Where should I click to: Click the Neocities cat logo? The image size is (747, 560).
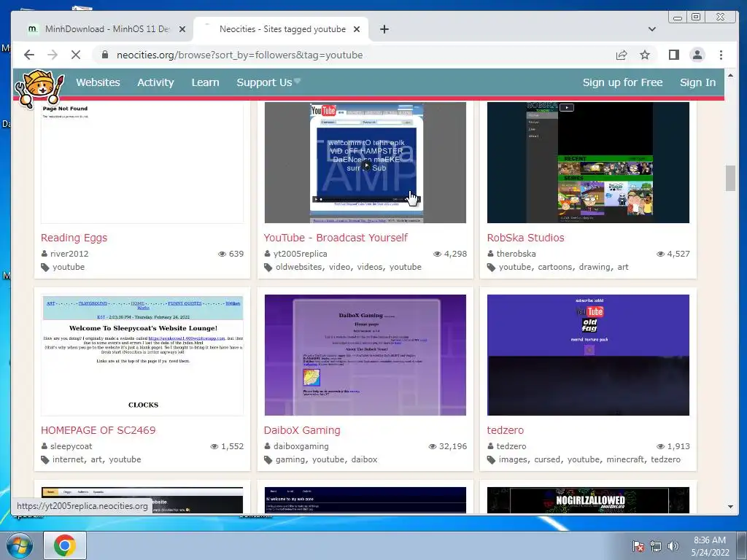(39, 88)
